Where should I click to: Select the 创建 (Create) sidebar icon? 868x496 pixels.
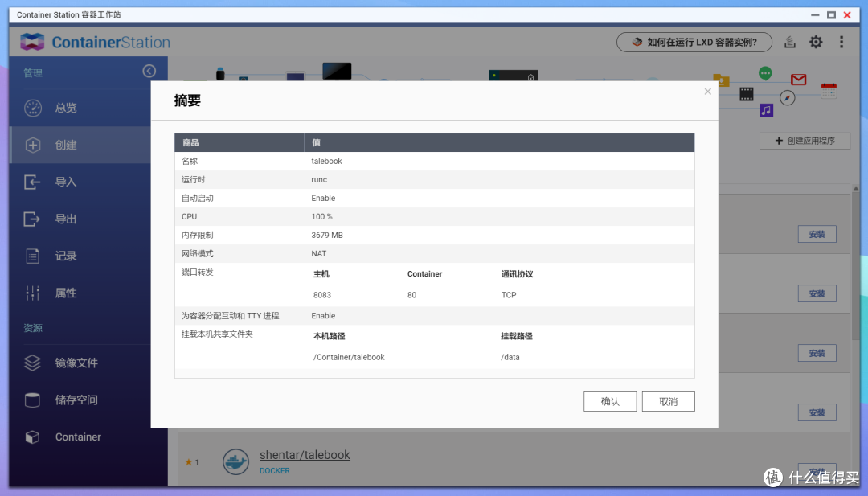pos(64,145)
